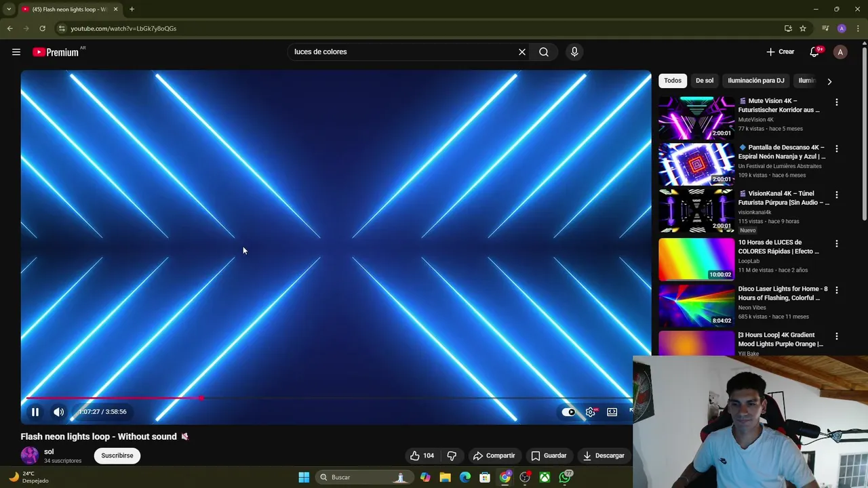Click the taskbar Buscar search box
Viewport: 868px width, 488px height.
(364, 477)
